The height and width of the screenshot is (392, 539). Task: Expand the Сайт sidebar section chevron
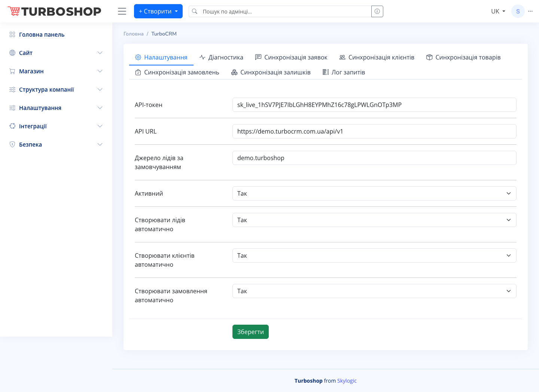click(x=100, y=53)
